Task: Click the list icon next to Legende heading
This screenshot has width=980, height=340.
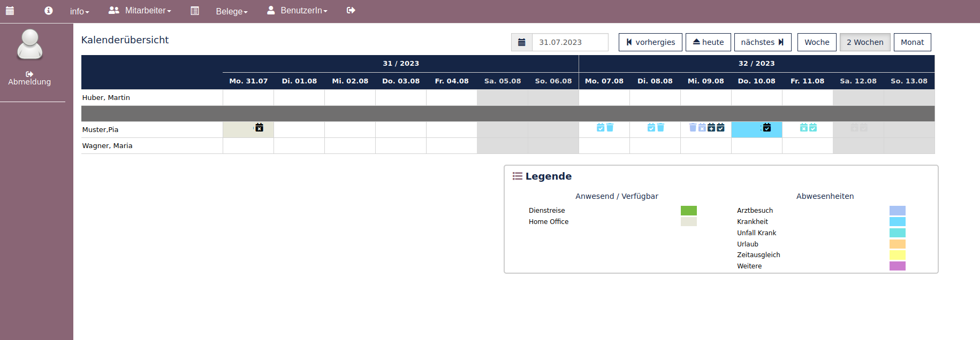Action: coord(518,176)
